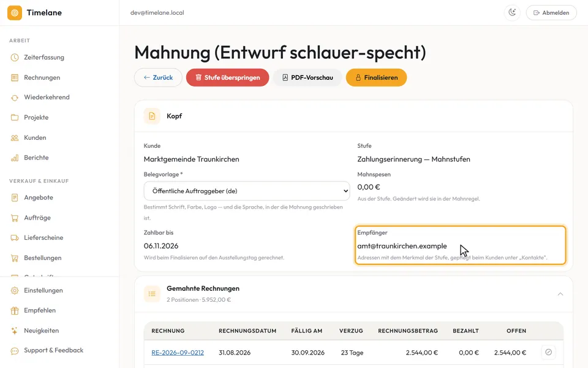Click the Finalisieren button
This screenshot has width=588, height=368.
pos(377,78)
